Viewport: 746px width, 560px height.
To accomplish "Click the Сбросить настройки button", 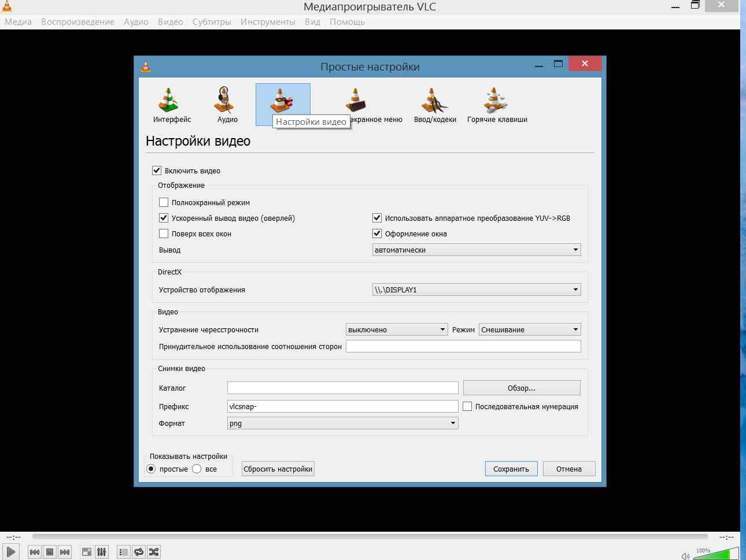I will pyautogui.click(x=278, y=469).
